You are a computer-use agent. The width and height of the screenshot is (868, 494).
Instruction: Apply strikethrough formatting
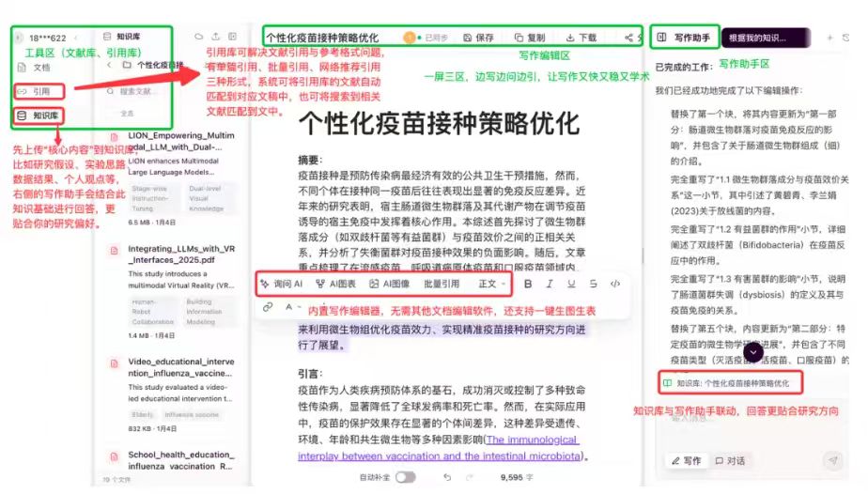[x=593, y=284]
